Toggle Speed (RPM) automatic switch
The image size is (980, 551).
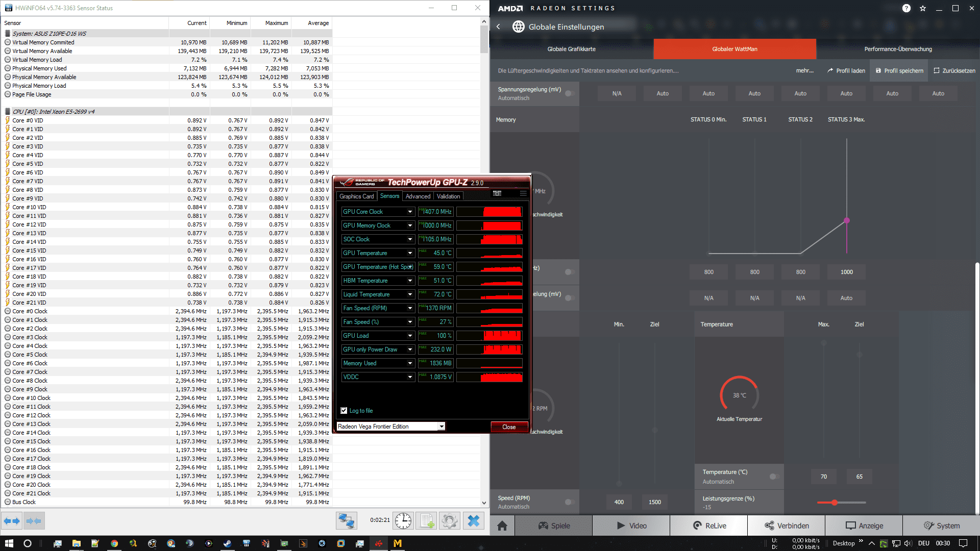(x=570, y=502)
